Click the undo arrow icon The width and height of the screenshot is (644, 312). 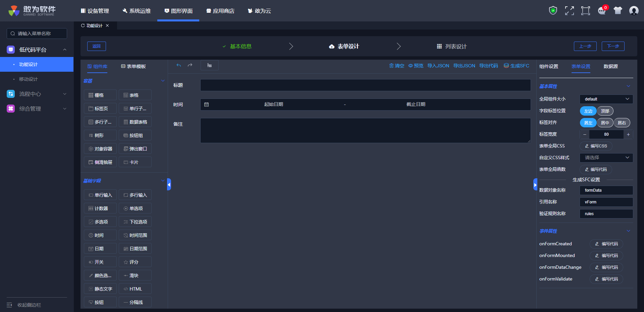[x=179, y=65]
